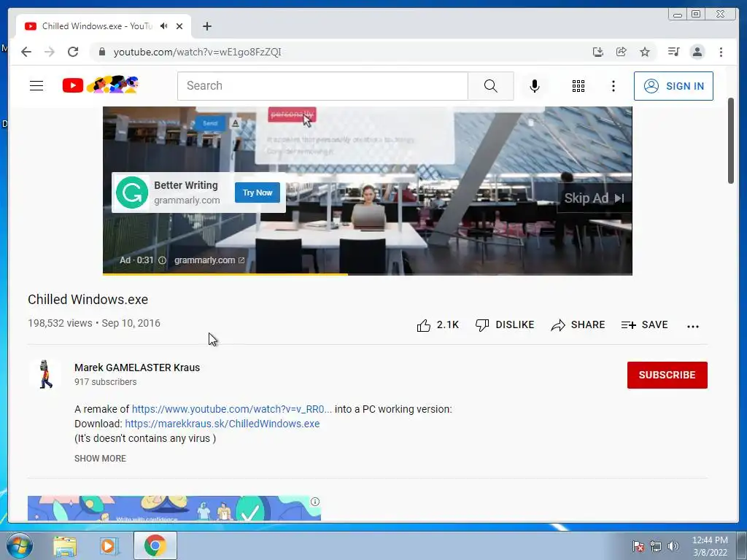Click the 917 subscribers text
Image resolution: width=747 pixels, height=560 pixels.
click(105, 382)
